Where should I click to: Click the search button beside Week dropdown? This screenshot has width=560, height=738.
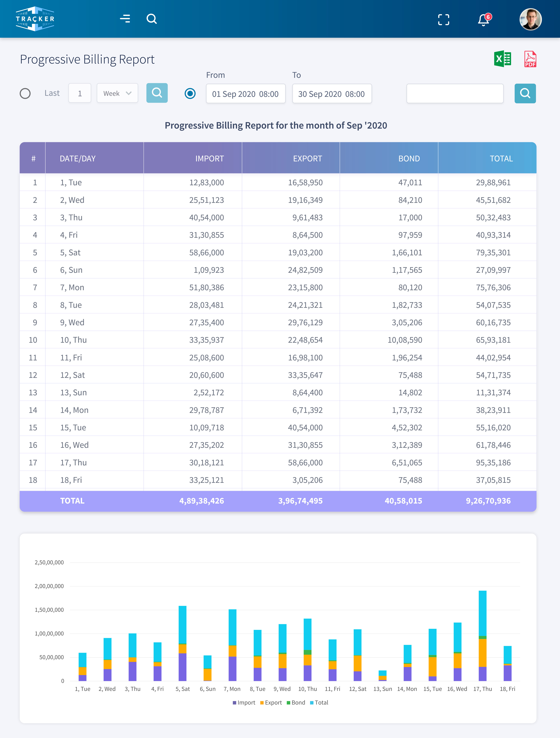157,93
